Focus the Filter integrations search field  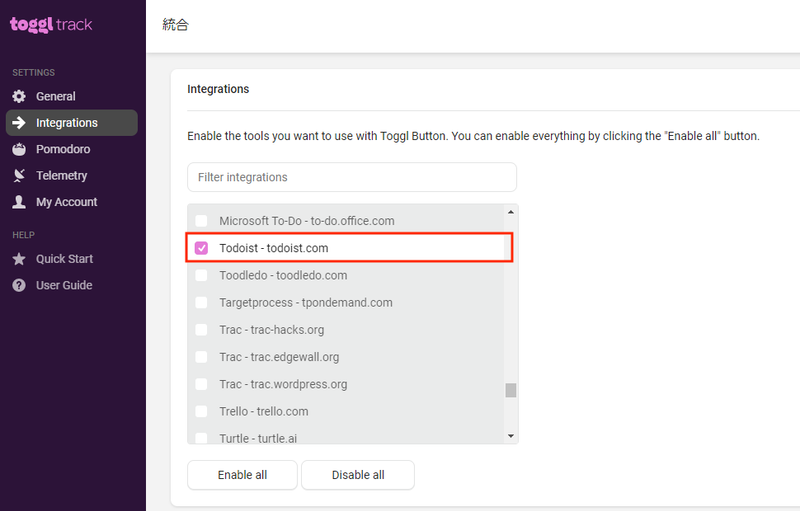tap(352, 177)
